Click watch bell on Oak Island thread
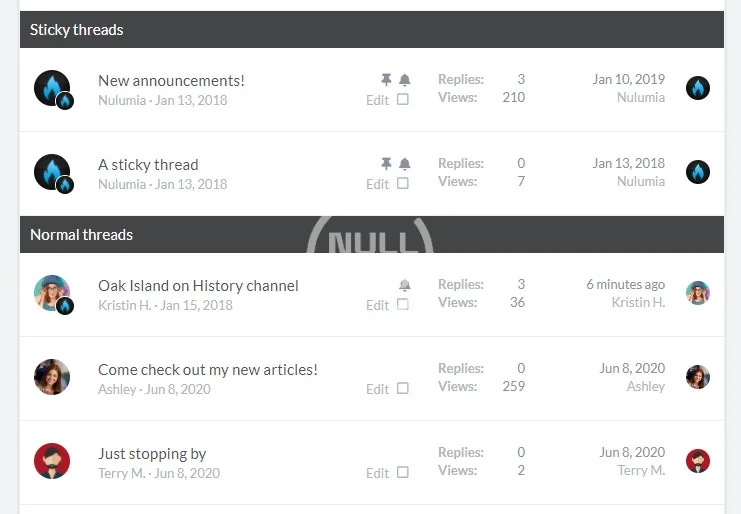Image resolution: width=741 pixels, height=514 pixels. point(404,285)
